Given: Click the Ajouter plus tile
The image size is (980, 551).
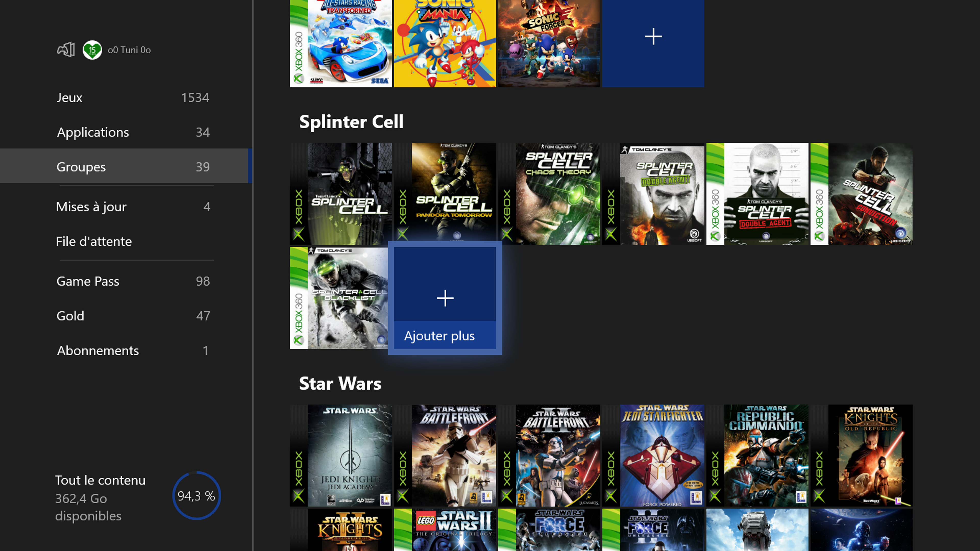Looking at the screenshot, I should [445, 298].
